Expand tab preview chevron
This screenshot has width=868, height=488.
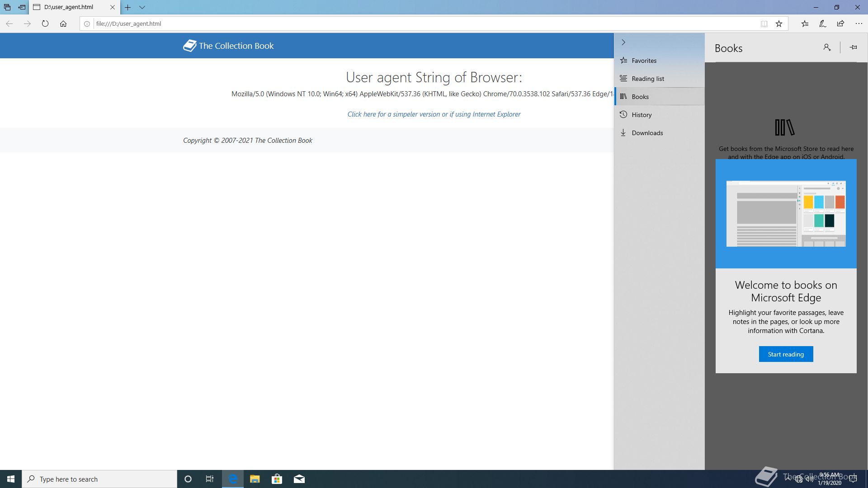point(142,7)
